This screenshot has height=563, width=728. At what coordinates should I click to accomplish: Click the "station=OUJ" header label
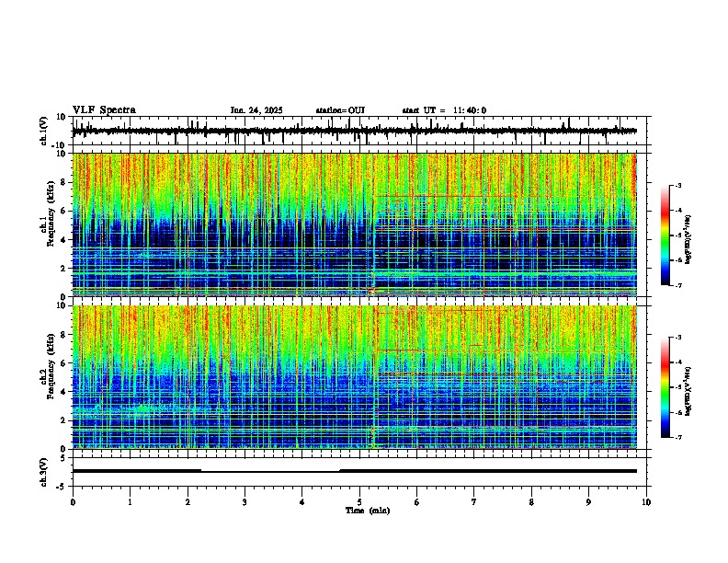340,110
